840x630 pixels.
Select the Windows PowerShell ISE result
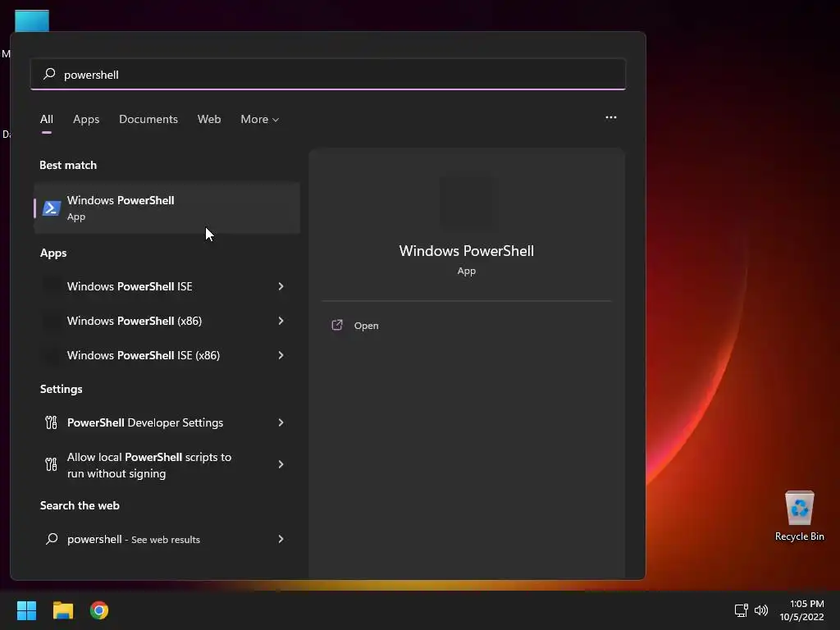[167, 286]
